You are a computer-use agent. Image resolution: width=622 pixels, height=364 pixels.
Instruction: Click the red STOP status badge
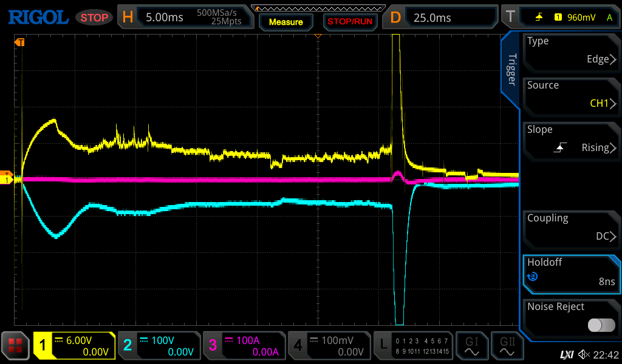[x=94, y=18]
